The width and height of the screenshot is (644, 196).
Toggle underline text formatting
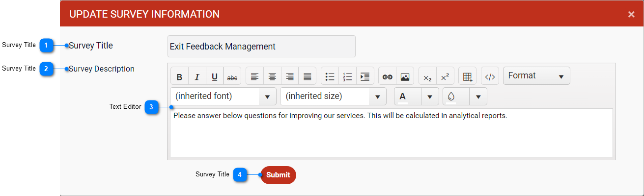pyautogui.click(x=215, y=76)
